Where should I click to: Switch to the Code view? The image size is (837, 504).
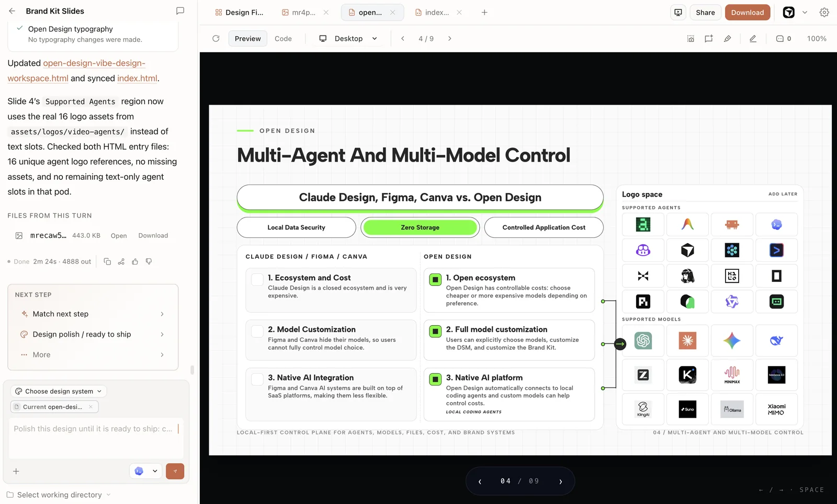[x=283, y=39]
